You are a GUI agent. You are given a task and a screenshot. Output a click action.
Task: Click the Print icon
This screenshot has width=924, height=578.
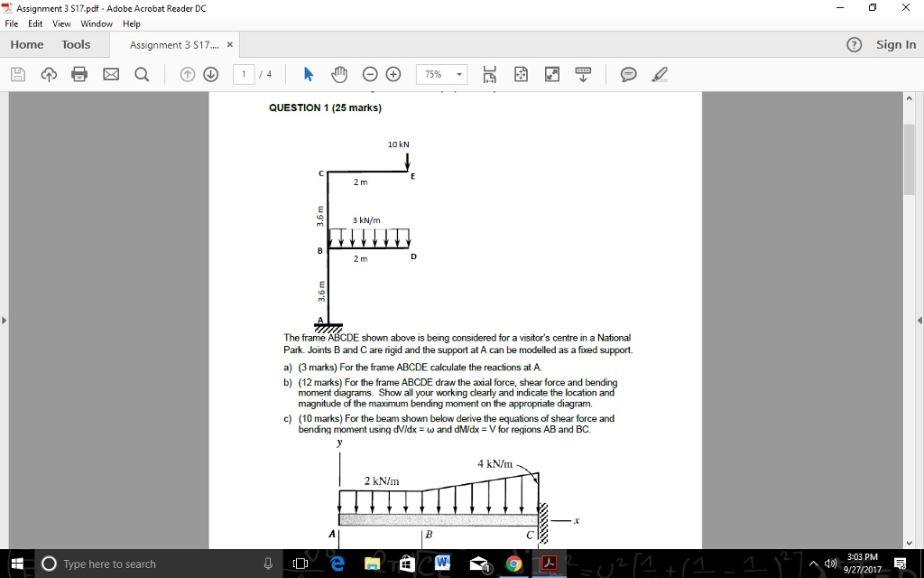(79, 74)
